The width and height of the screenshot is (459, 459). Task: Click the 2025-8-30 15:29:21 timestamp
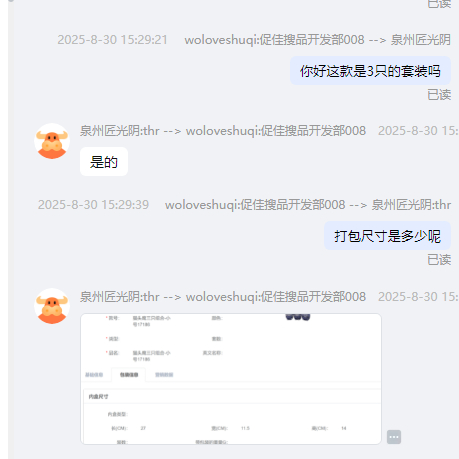[112, 40]
